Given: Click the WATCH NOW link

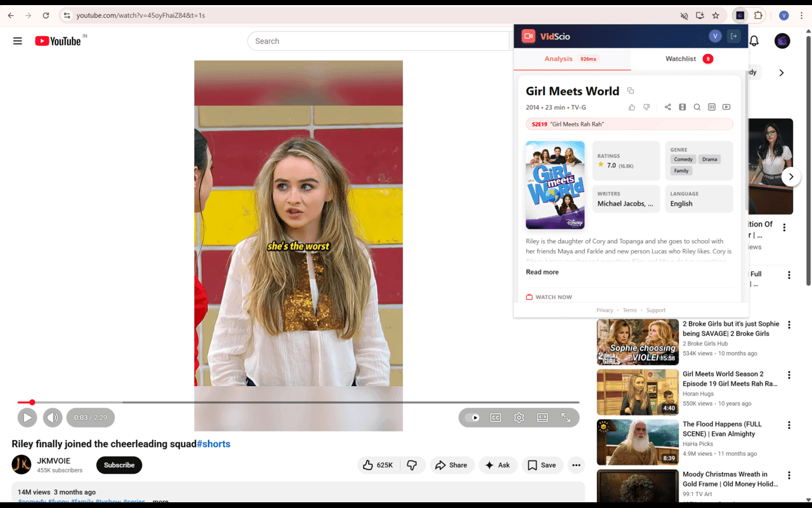Looking at the screenshot, I should click(x=549, y=297).
